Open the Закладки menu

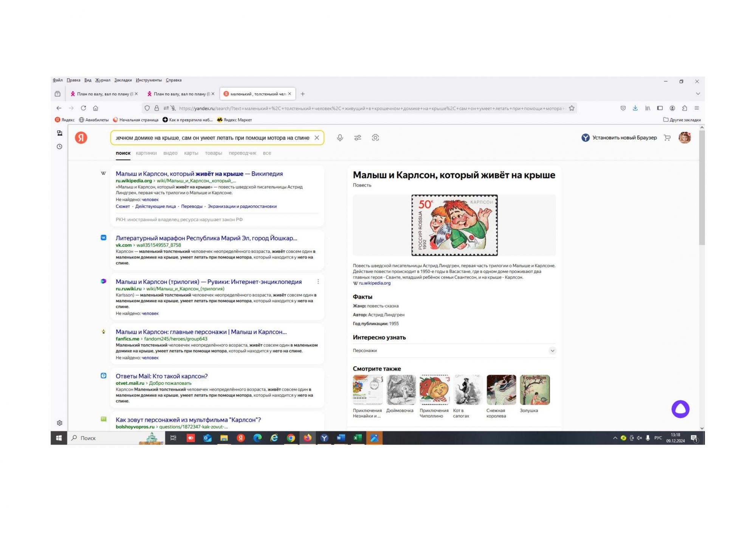pos(123,80)
